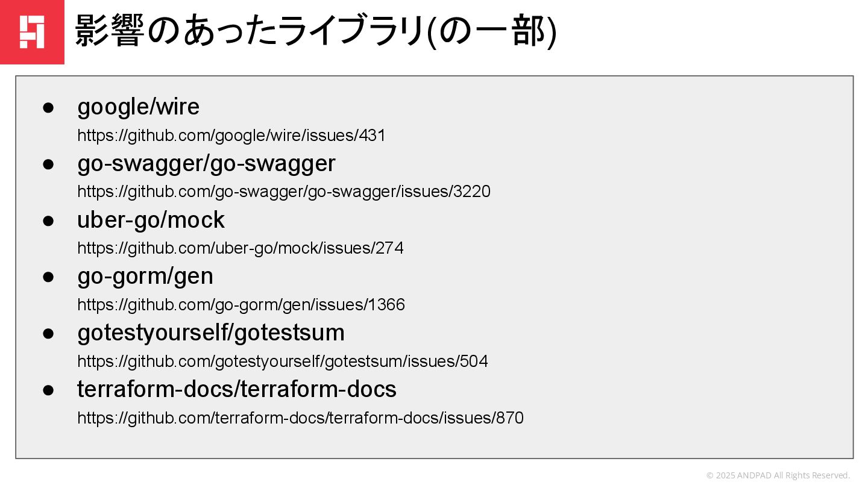Open the go-gorm/gen issue 1366 link
This screenshot has height=488, width=868.
pos(241,305)
